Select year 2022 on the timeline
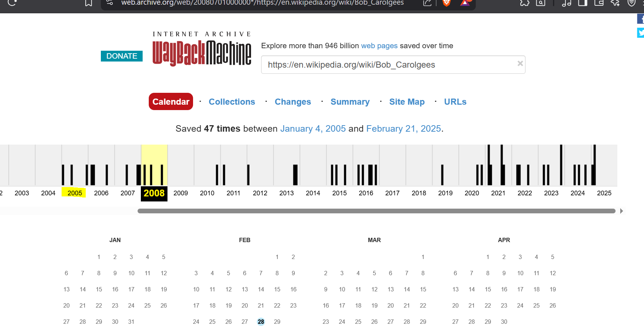 525,193
